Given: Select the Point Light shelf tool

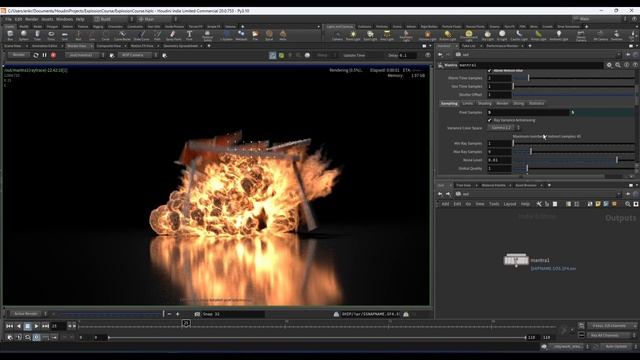Looking at the screenshot, I should tap(353, 36).
